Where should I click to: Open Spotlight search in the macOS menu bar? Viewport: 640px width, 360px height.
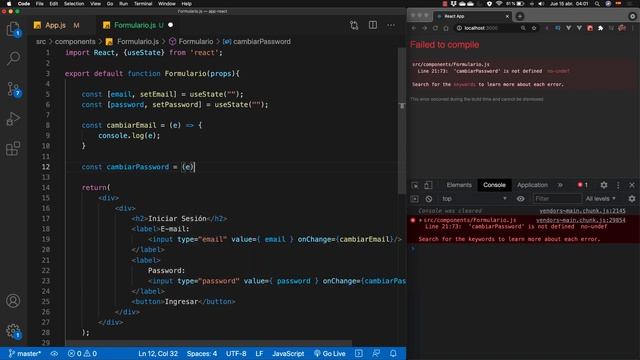(x=597, y=4)
